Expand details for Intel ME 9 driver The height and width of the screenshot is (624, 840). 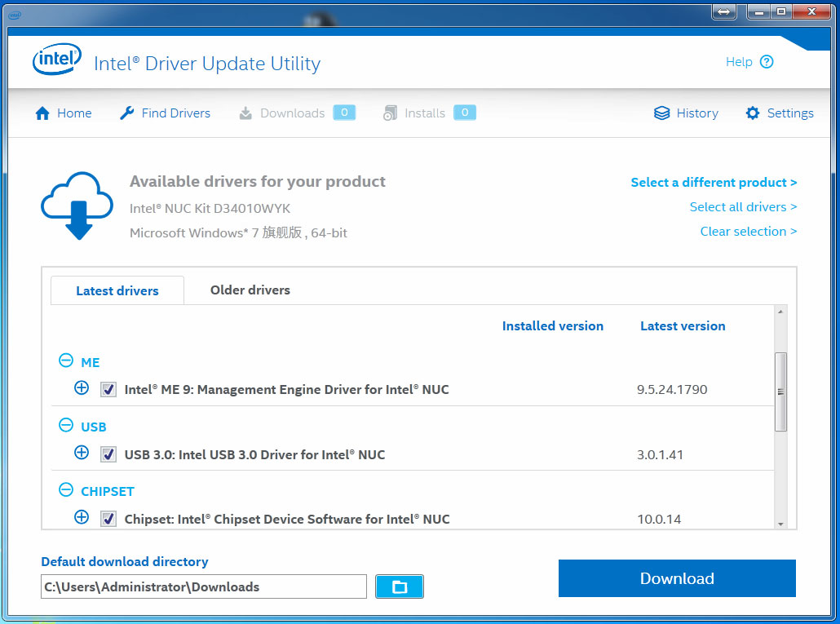click(82, 387)
